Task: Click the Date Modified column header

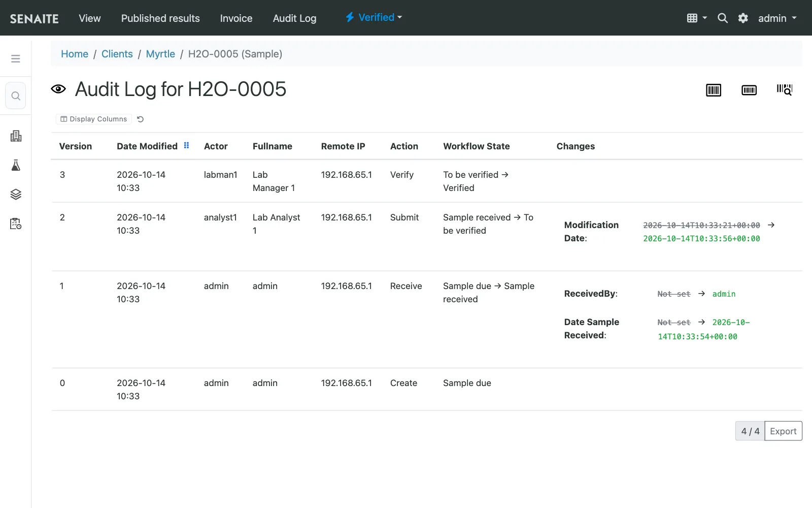Action: 147,146
